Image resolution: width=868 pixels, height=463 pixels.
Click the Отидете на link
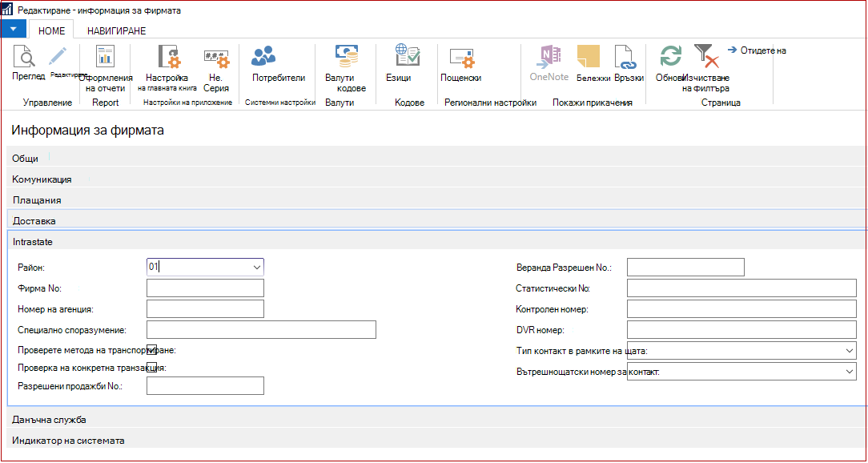(756, 50)
